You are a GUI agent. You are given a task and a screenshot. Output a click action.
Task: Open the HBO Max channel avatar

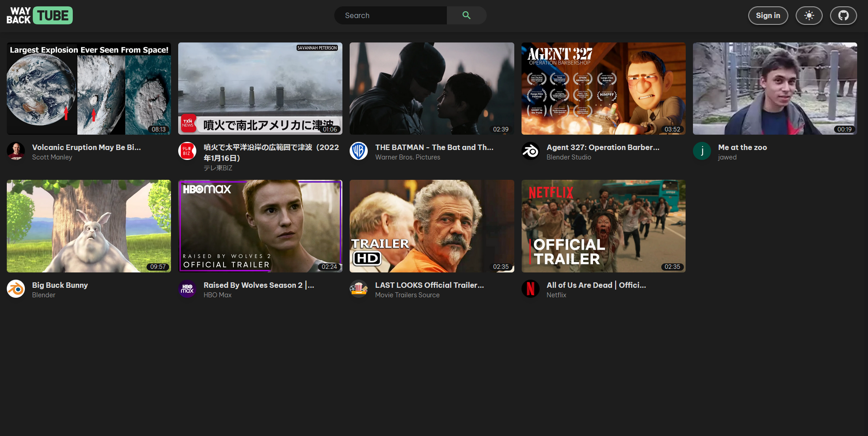[187, 289]
